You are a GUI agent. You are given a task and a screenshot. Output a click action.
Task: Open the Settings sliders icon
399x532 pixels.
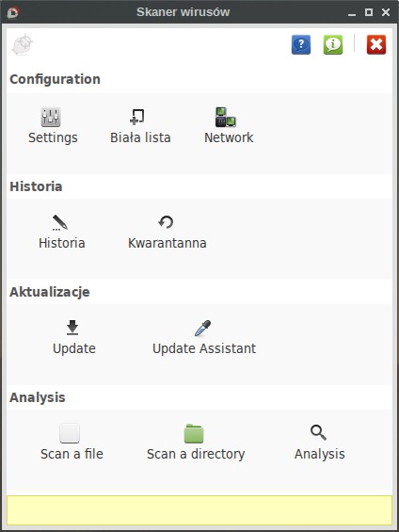(51, 117)
